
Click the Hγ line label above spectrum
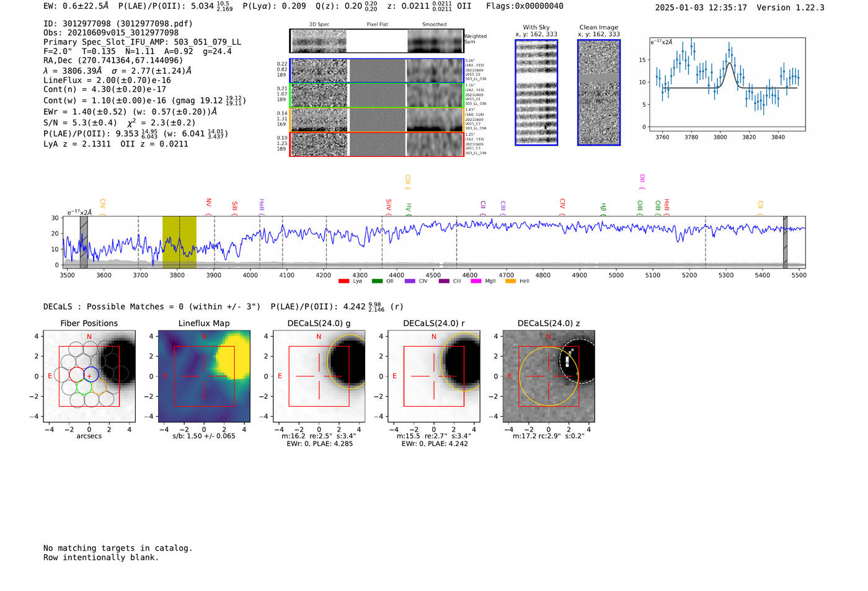[409, 209]
